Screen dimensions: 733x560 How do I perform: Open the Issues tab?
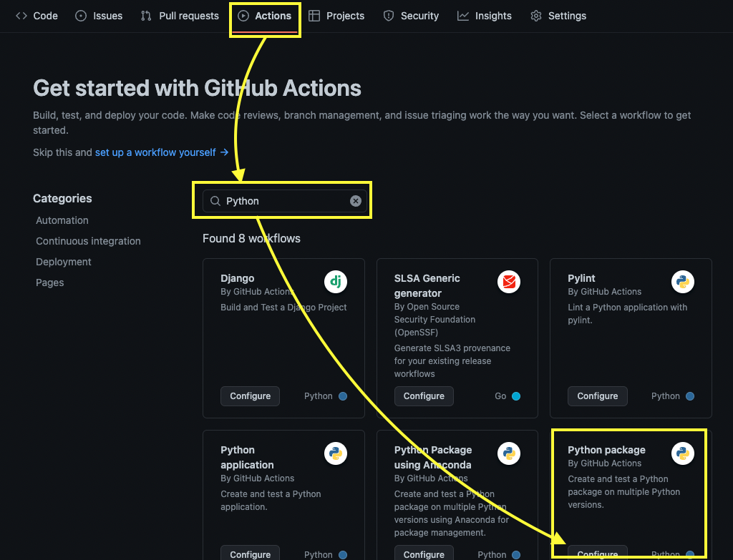[x=99, y=16]
